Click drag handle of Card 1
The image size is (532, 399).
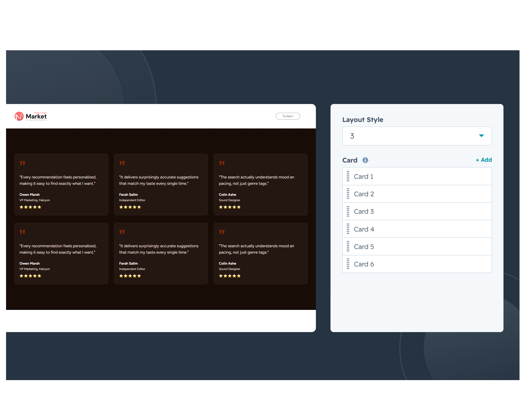click(348, 176)
